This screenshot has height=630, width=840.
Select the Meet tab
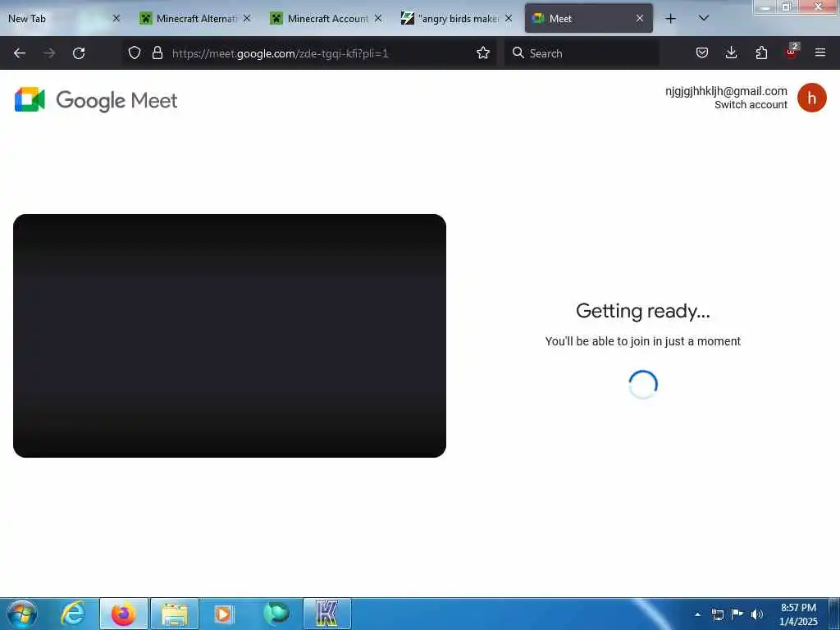click(588, 19)
